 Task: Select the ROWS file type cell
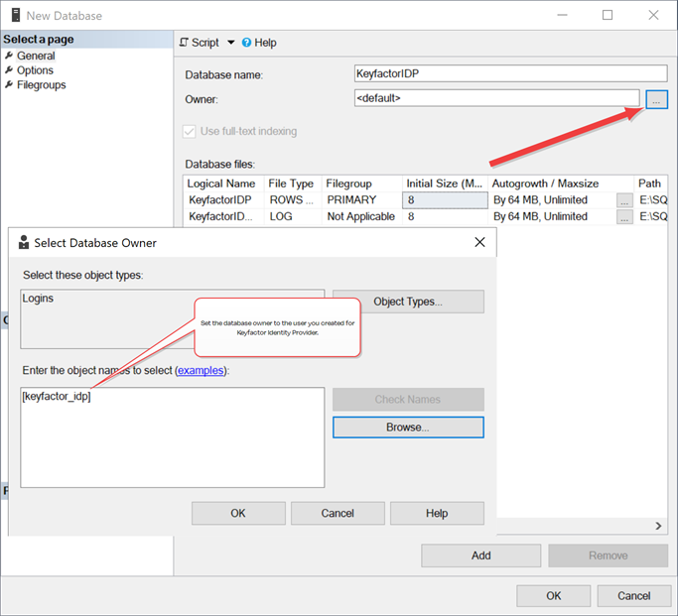[293, 200]
